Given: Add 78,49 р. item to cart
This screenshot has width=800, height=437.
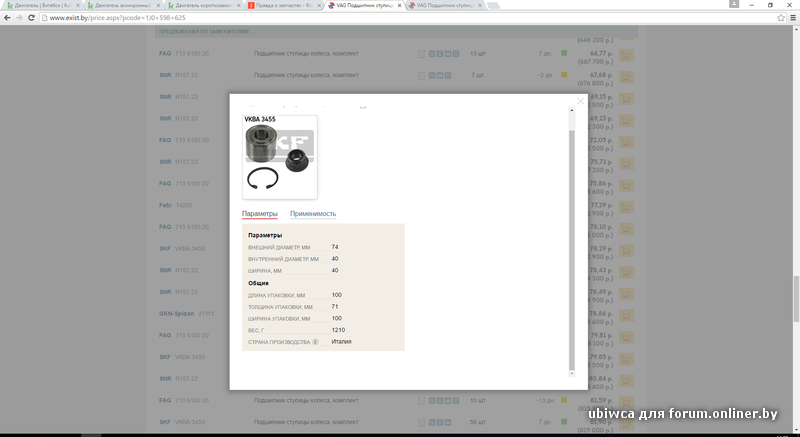Looking at the screenshot, I should click(626, 294).
